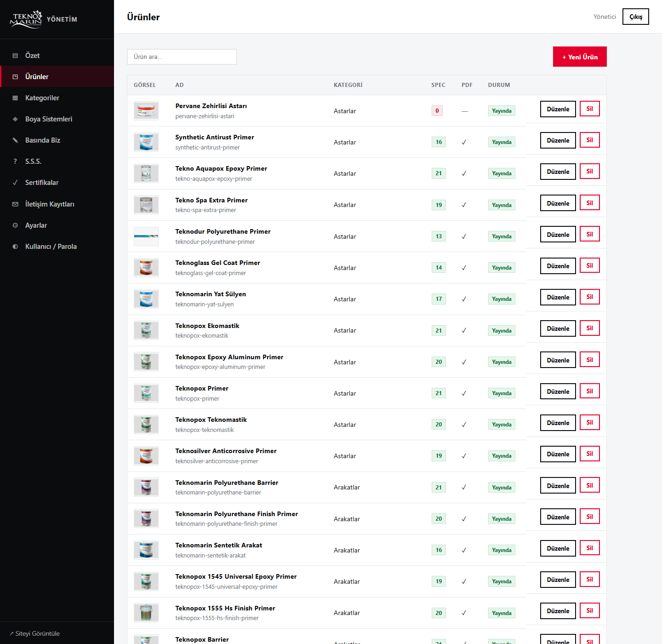Edit Teknopox 1555 Hs Finish Primer
662x644 pixels.
pos(558,611)
